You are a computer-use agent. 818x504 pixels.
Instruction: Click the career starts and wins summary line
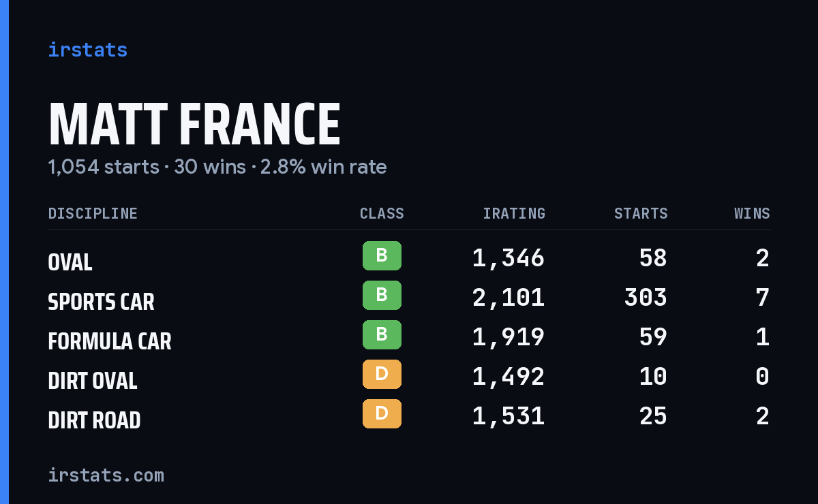217,167
